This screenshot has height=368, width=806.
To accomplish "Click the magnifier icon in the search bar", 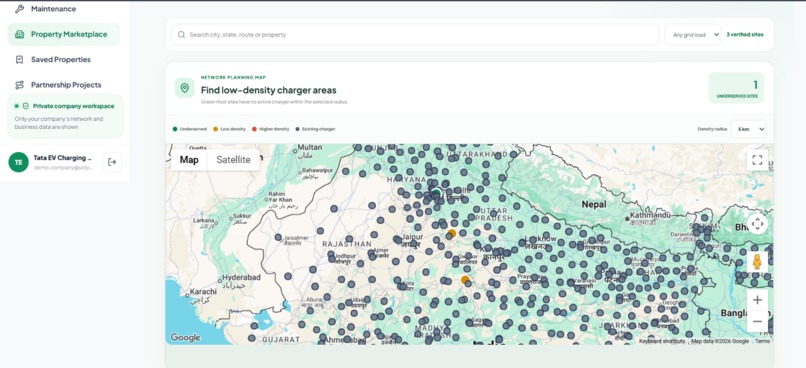I will click(x=181, y=35).
